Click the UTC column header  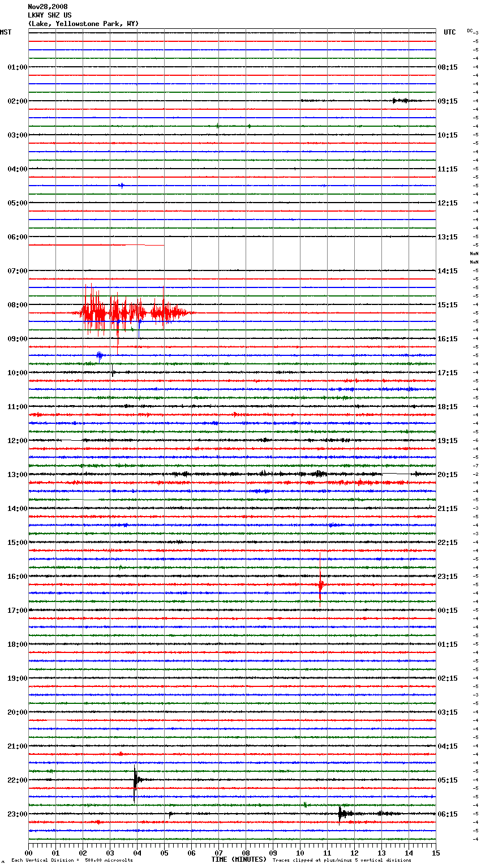point(450,32)
